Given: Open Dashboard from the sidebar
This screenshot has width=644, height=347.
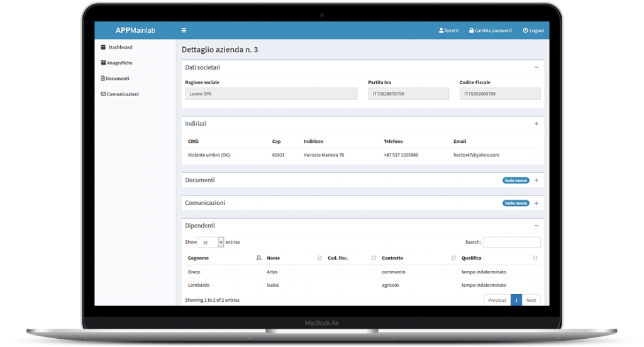Looking at the screenshot, I should (119, 47).
